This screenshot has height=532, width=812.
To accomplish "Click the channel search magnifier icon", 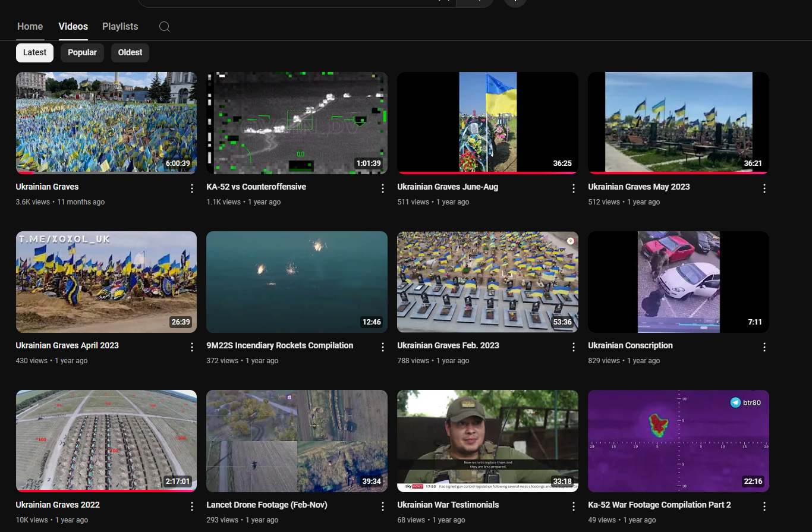I will (165, 27).
